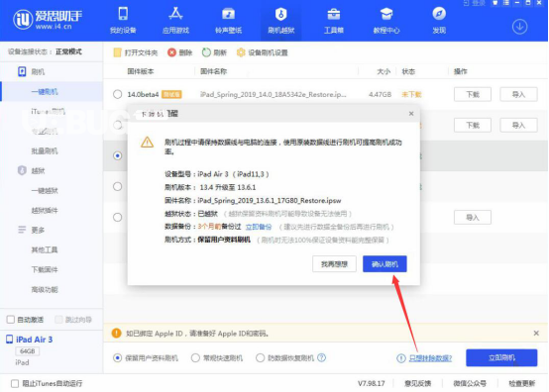
Task: Click the download manager arrow icon
Action: tap(520, 27)
